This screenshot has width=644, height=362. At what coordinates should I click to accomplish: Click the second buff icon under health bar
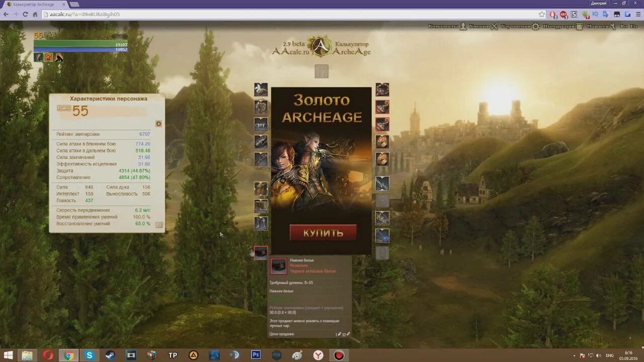coord(48,57)
